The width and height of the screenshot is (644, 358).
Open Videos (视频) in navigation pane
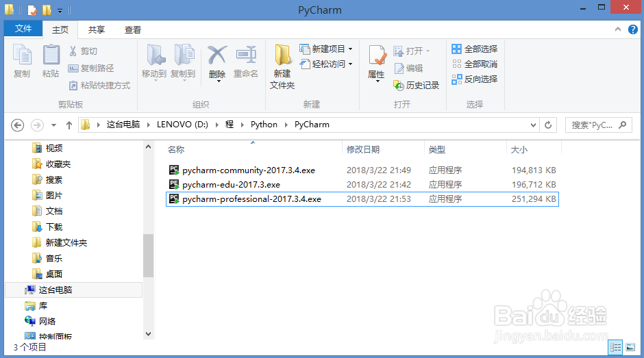click(x=48, y=148)
